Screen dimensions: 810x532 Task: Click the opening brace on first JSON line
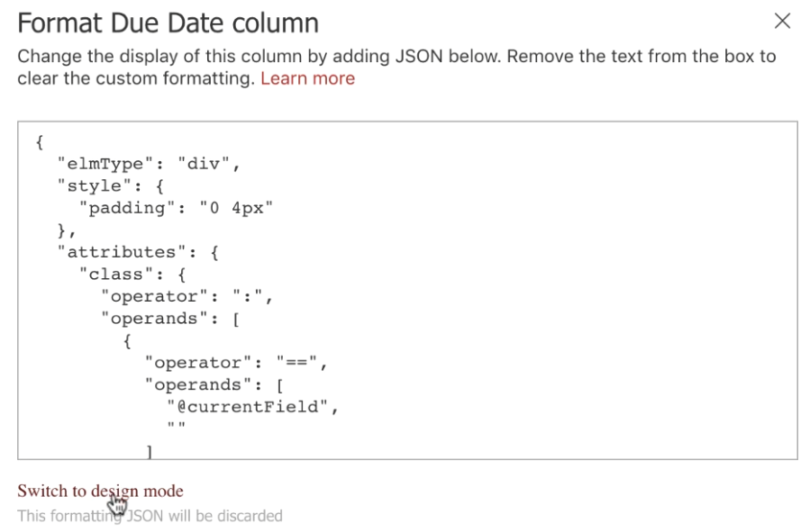tap(40, 142)
